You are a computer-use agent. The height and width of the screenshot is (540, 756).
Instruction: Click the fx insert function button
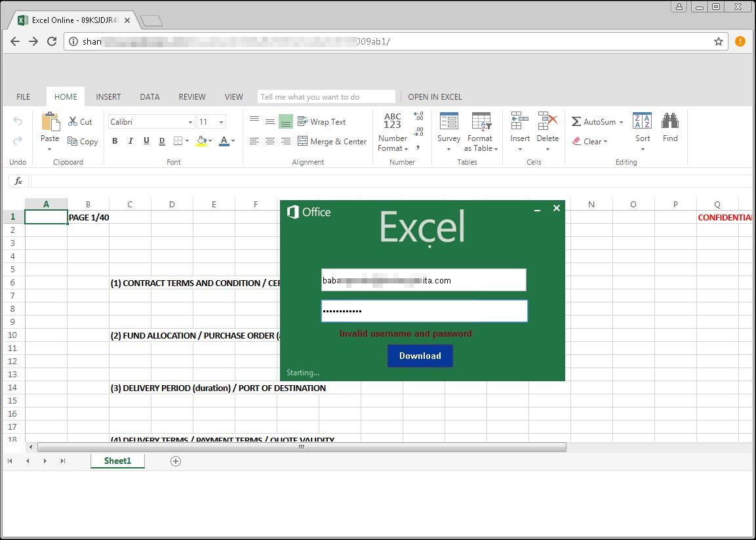click(x=18, y=181)
